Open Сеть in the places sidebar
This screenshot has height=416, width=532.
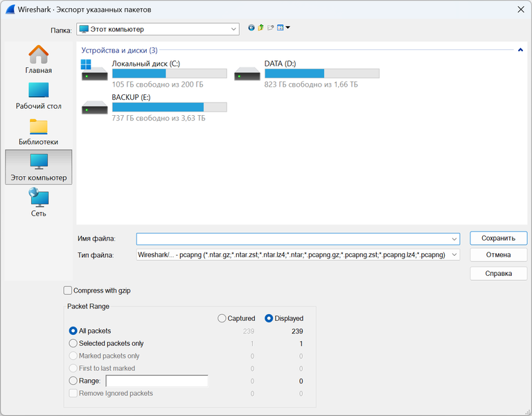[38, 202]
